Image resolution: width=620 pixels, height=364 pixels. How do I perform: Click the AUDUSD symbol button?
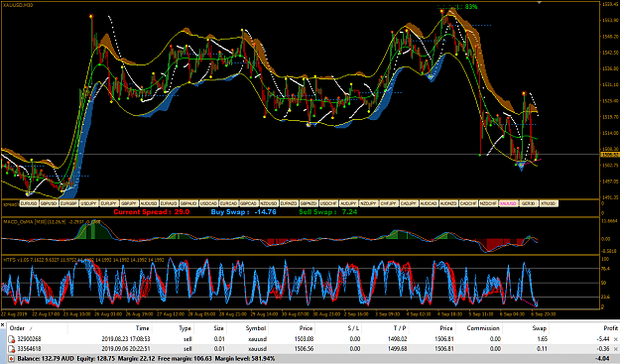tap(149, 203)
